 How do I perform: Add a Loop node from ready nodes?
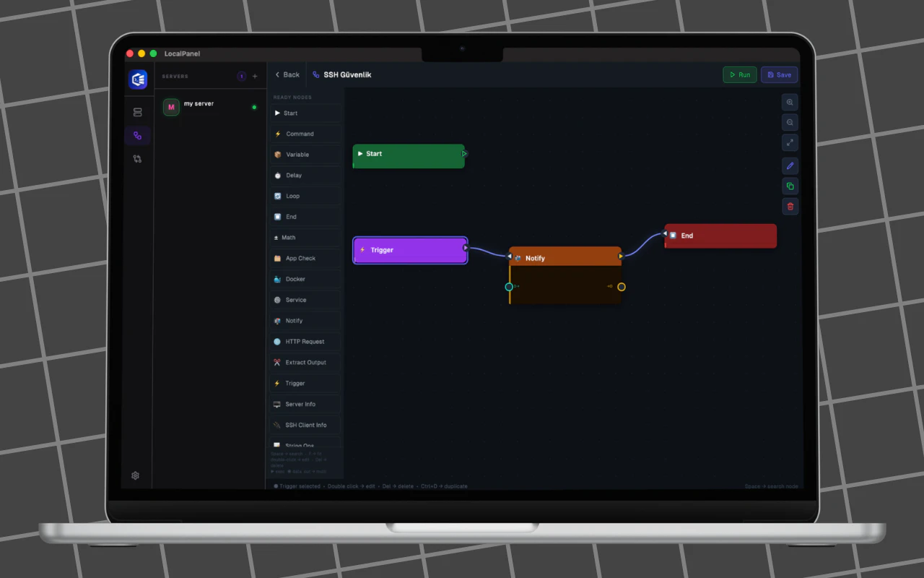point(306,197)
